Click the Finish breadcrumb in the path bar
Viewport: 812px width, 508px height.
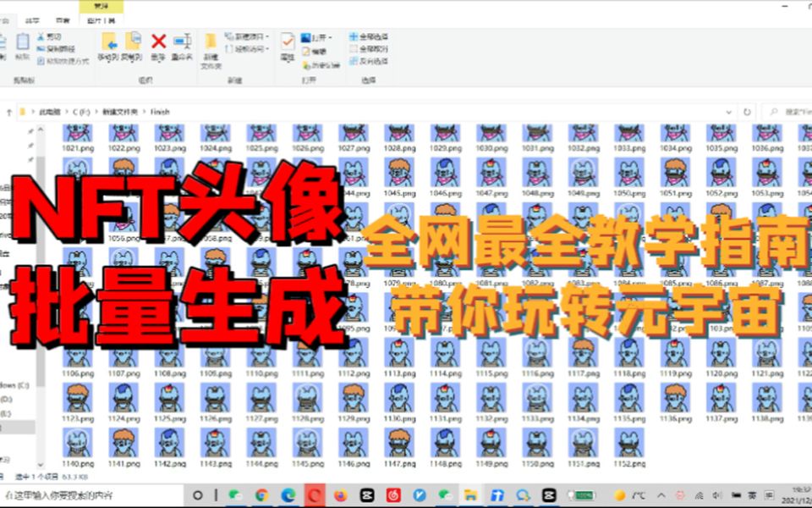pyautogui.click(x=162, y=110)
